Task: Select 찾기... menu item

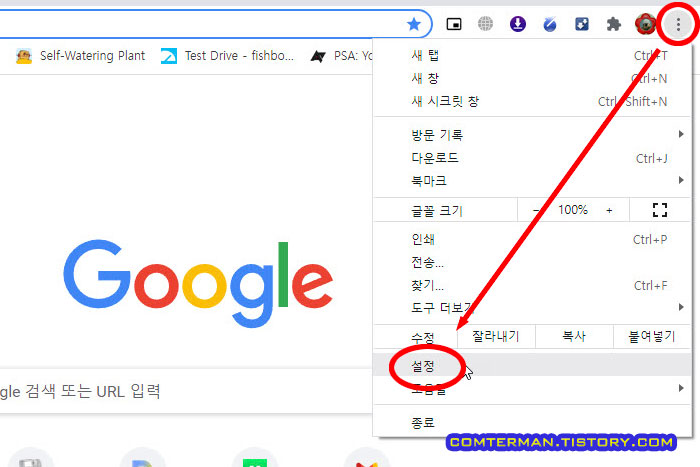Action: point(532,285)
